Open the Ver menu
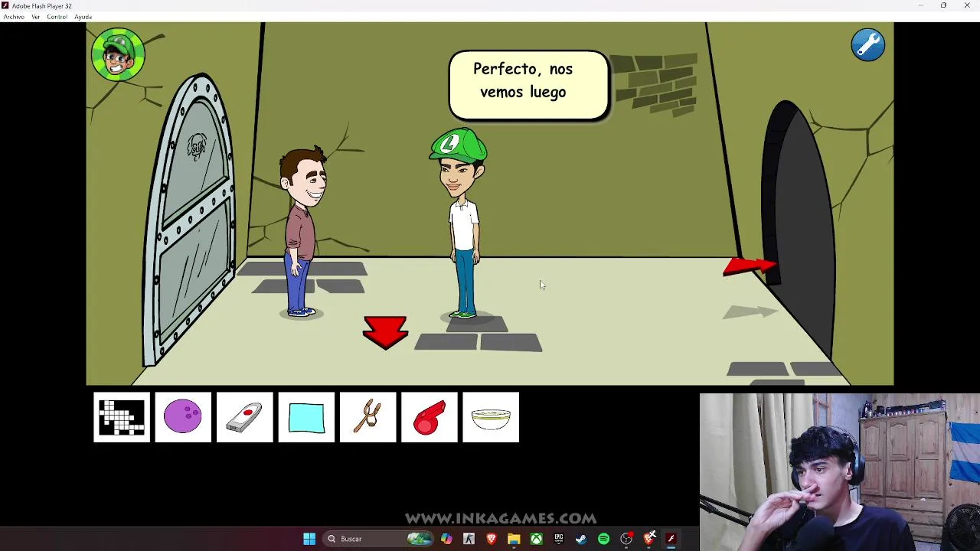 [x=35, y=17]
